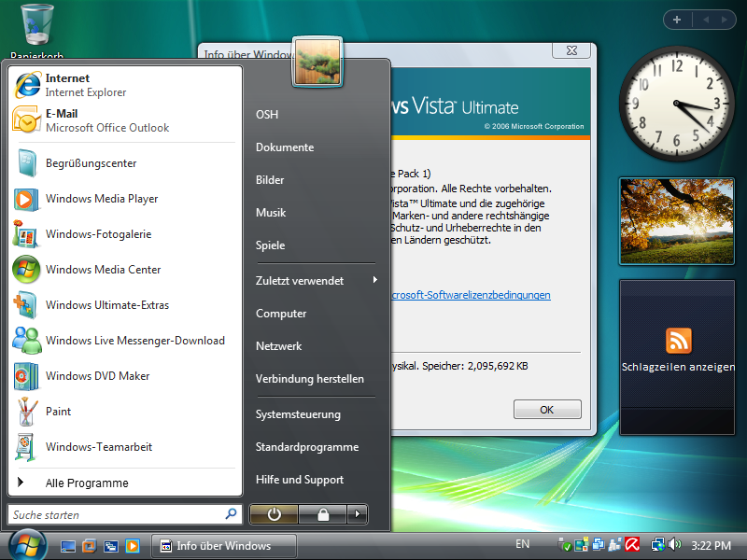Screen dimensions: 747x560
Task: Start Windows-Fotogalerie
Action: tap(97, 234)
